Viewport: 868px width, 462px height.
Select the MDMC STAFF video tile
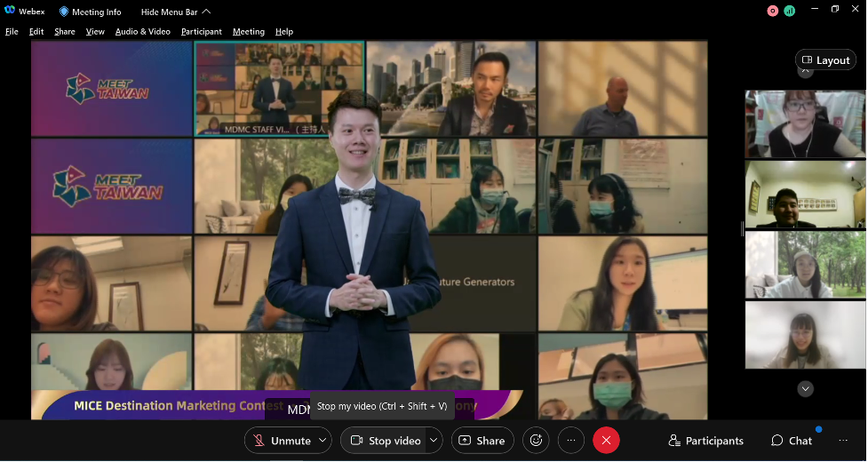click(279, 88)
